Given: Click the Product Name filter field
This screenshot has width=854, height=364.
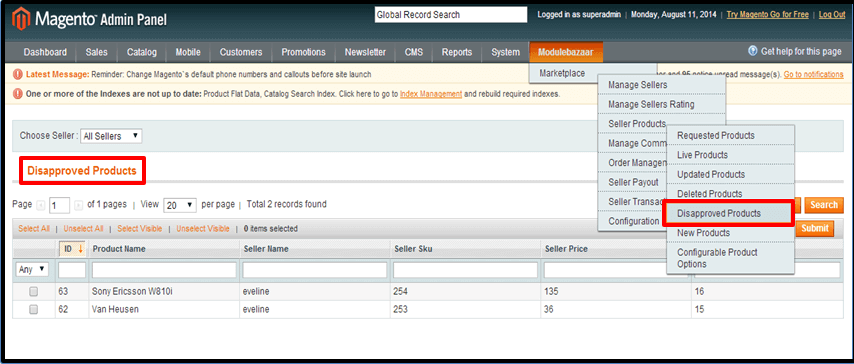Looking at the screenshot, I should 164,269.
